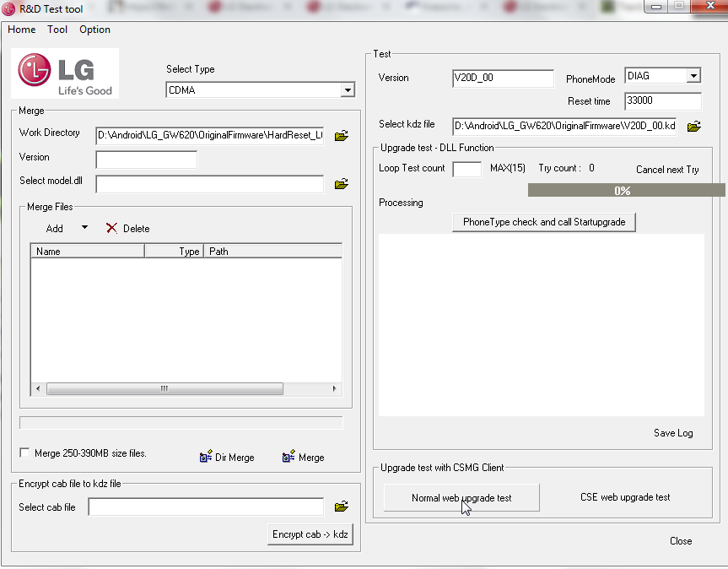Minimize the R&D Test tool window

click(x=656, y=6)
